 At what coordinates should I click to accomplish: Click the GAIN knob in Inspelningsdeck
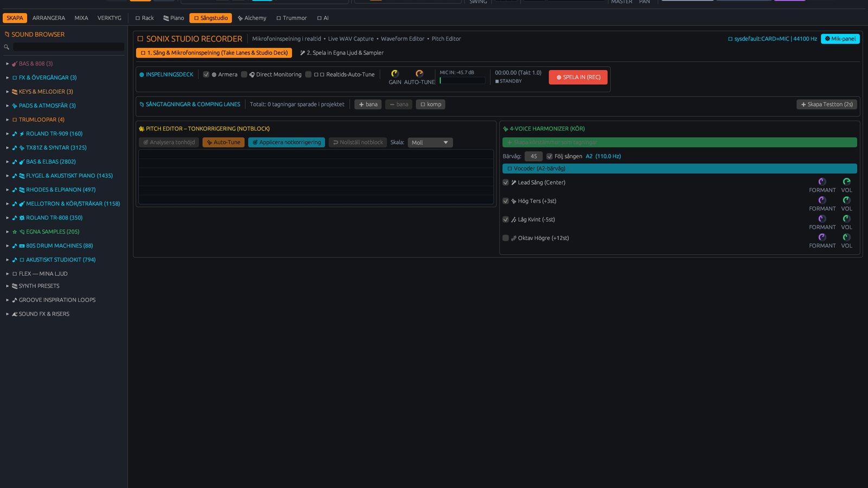(395, 74)
